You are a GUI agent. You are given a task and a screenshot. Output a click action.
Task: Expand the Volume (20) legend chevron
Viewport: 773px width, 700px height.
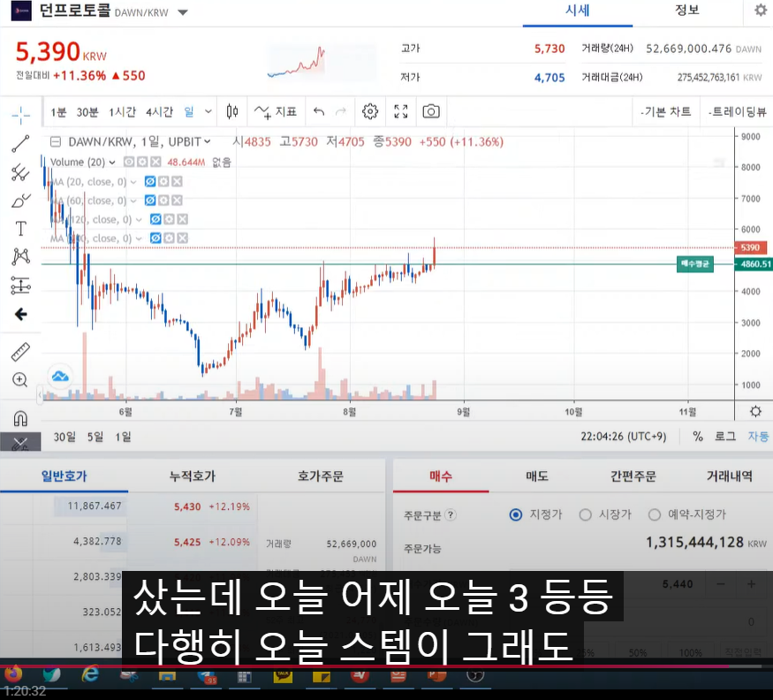pos(112,163)
